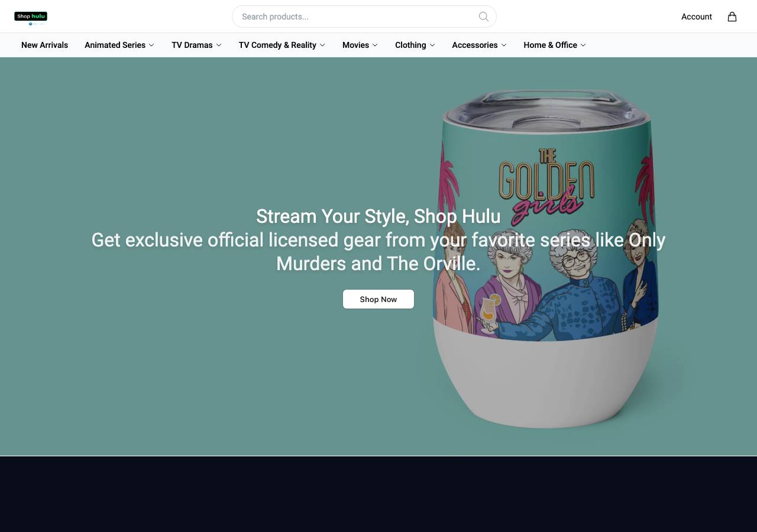Expand the Accessories dropdown chevron
The width and height of the screenshot is (757, 532).
[504, 45]
